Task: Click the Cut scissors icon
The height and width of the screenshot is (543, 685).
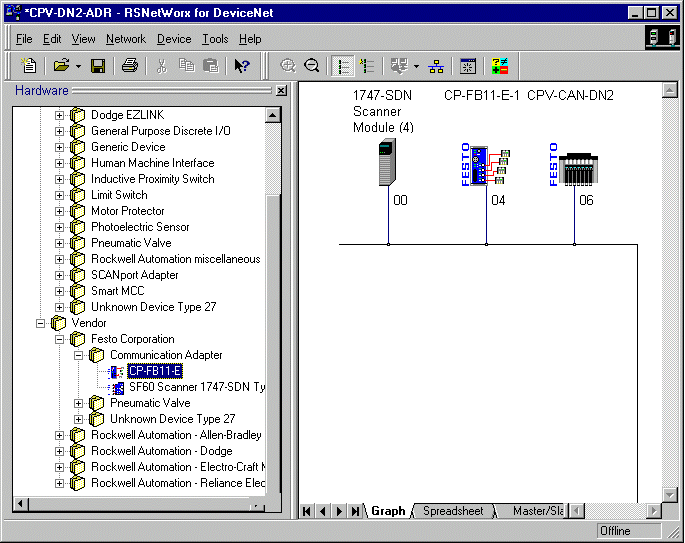Action: pos(162,66)
